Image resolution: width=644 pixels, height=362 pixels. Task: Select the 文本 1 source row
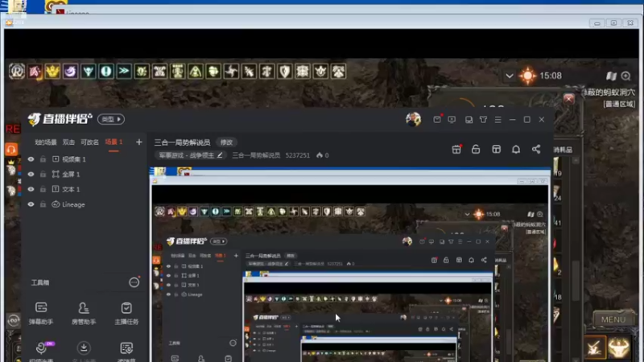pyautogui.click(x=85, y=189)
